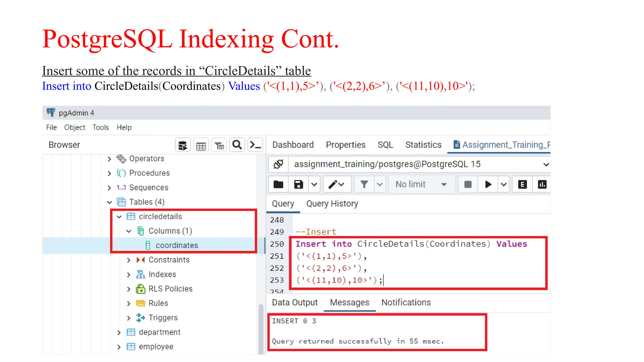Click the Sequences 1..3 icon
This screenshot has height=362, width=644.
coord(121,188)
